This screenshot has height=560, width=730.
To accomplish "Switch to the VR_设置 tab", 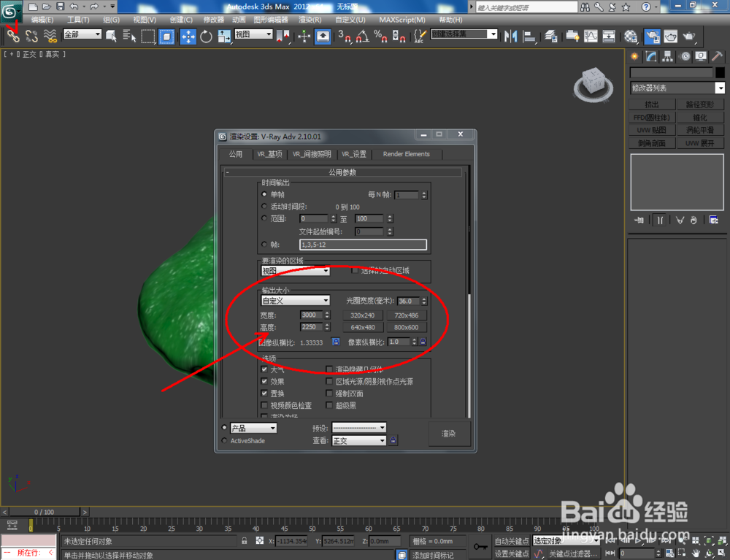I will pyautogui.click(x=354, y=154).
